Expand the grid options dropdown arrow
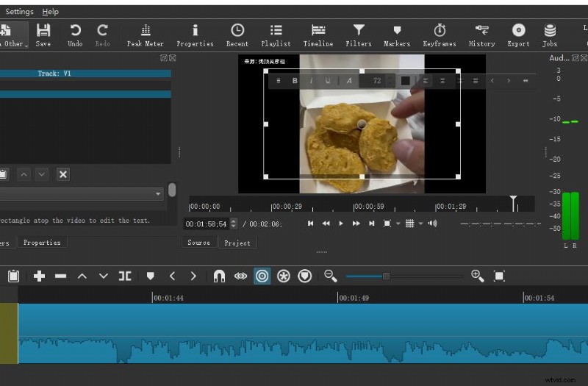 click(x=420, y=224)
